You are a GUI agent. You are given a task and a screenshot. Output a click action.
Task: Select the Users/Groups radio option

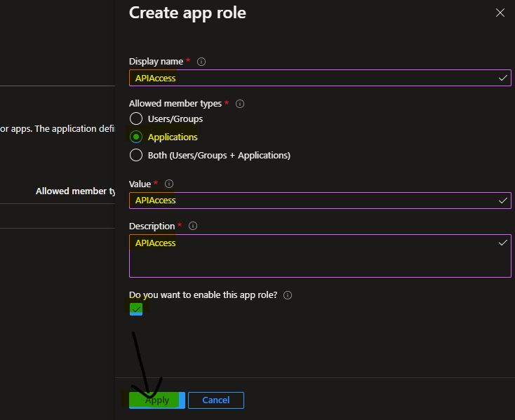(136, 118)
